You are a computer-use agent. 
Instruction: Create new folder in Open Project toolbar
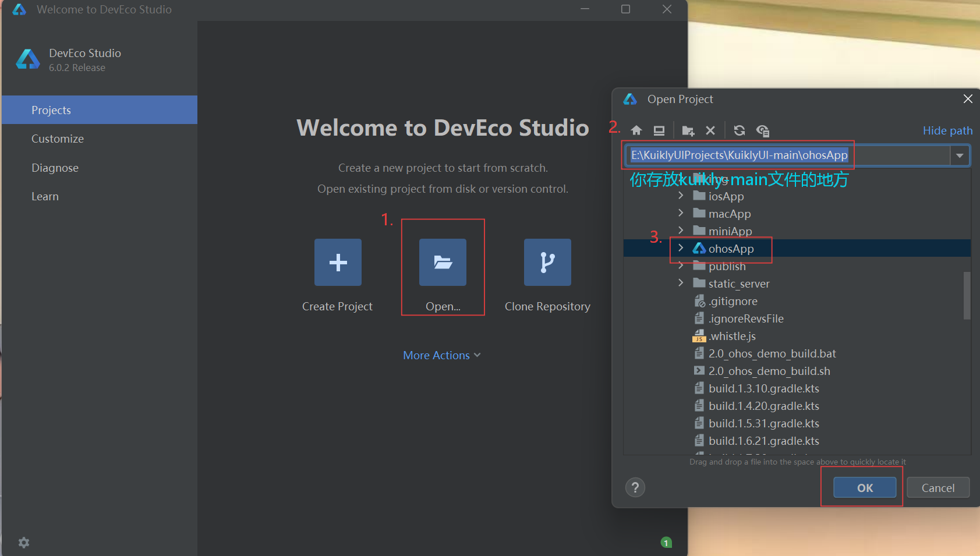click(x=688, y=130)
